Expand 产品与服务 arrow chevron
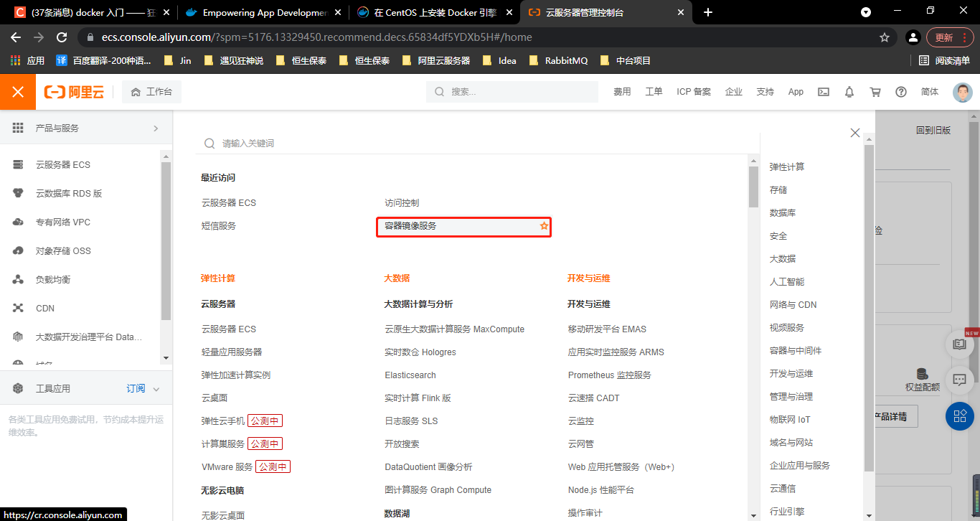This screenshot has width=980, height=521. tap(156, 128)
